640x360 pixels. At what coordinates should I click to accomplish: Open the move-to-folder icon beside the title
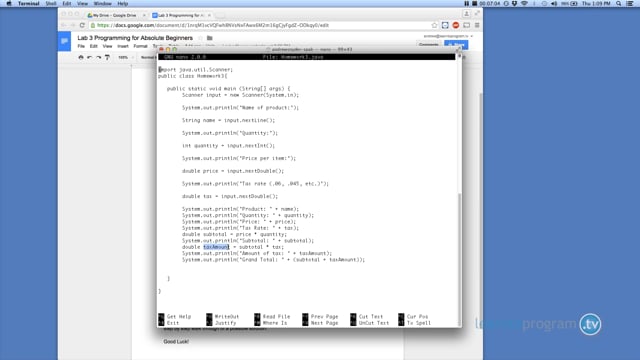[209, 38]
